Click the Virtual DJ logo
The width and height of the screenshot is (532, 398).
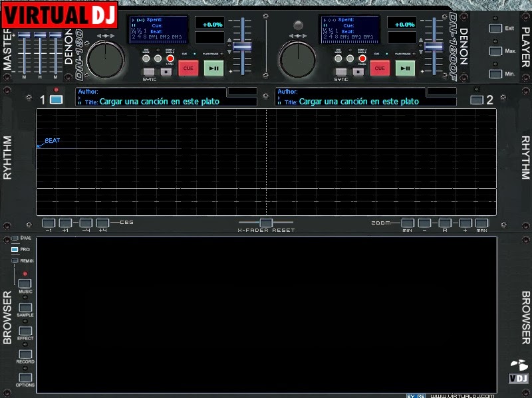coord(60,15)
